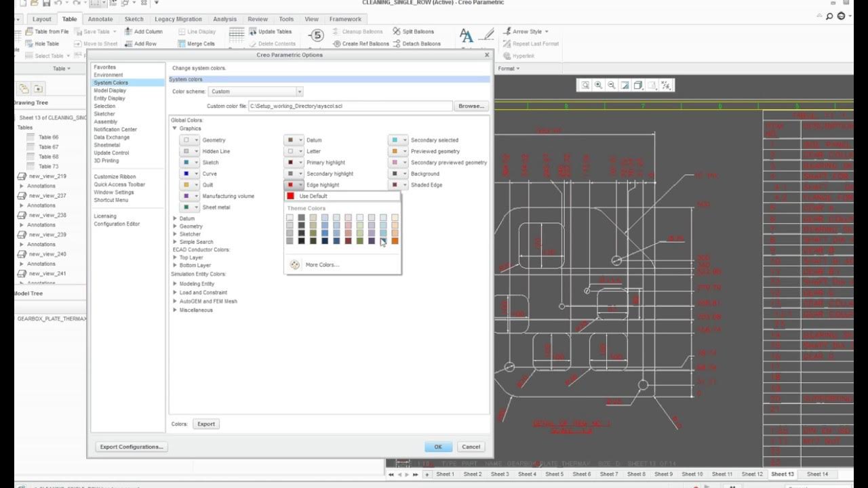868x488 pixels.
Task: Select Sheet 14 tab
Action: [818, 474]
